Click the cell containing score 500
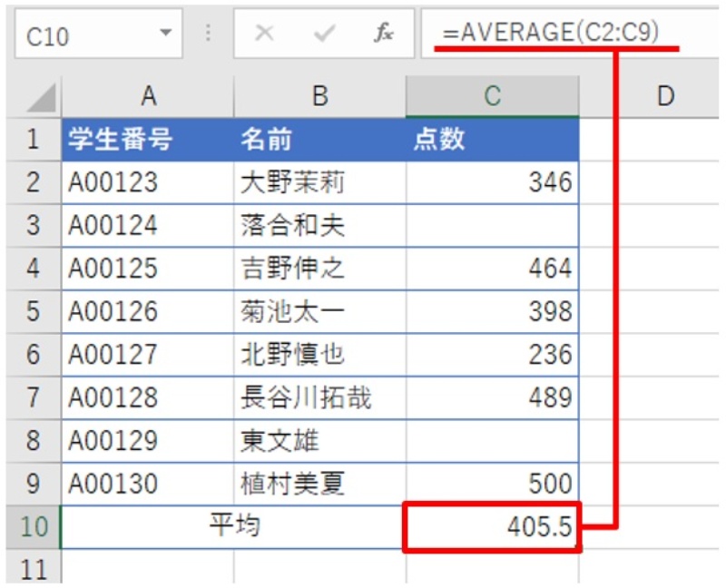Screen dimensions: 726x588 click(x=493, y=484)
